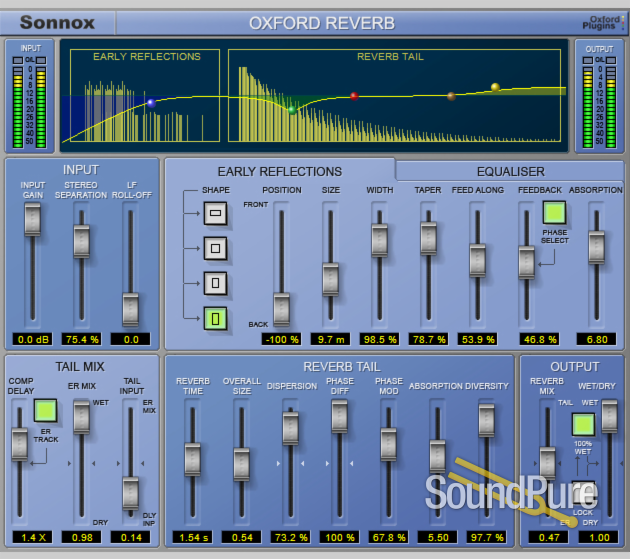Click the Stereo Separation fader handle
This screenshot has height=559, width=630.
coord(82,242)
